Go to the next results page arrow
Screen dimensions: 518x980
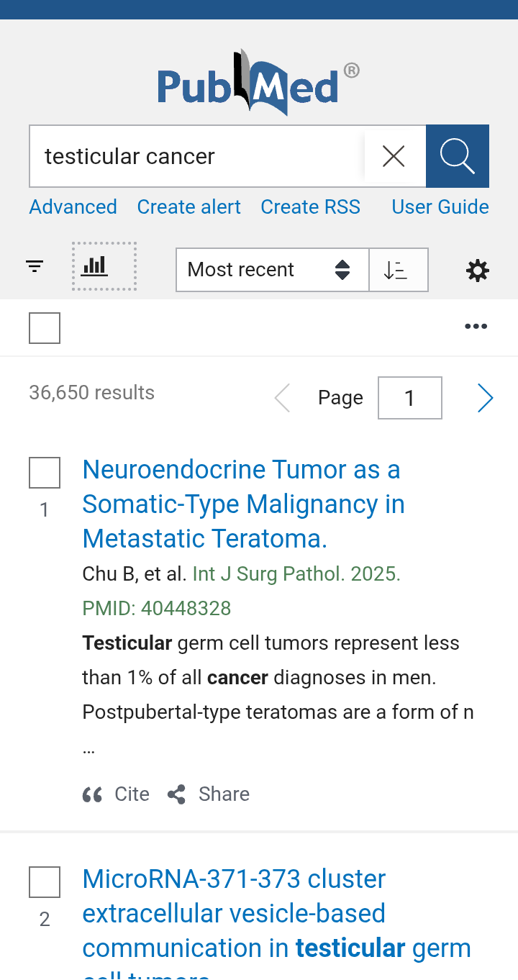[x=486, y=398]
